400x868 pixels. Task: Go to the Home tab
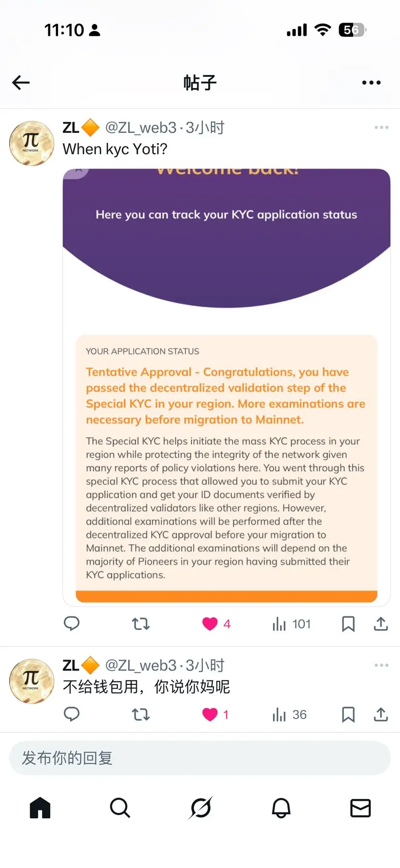40,808
